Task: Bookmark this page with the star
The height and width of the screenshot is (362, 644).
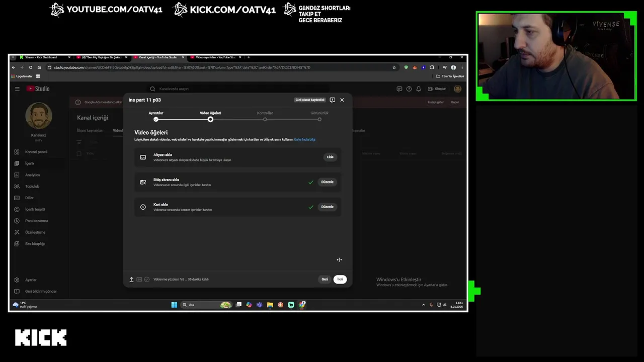Action: 394,67
